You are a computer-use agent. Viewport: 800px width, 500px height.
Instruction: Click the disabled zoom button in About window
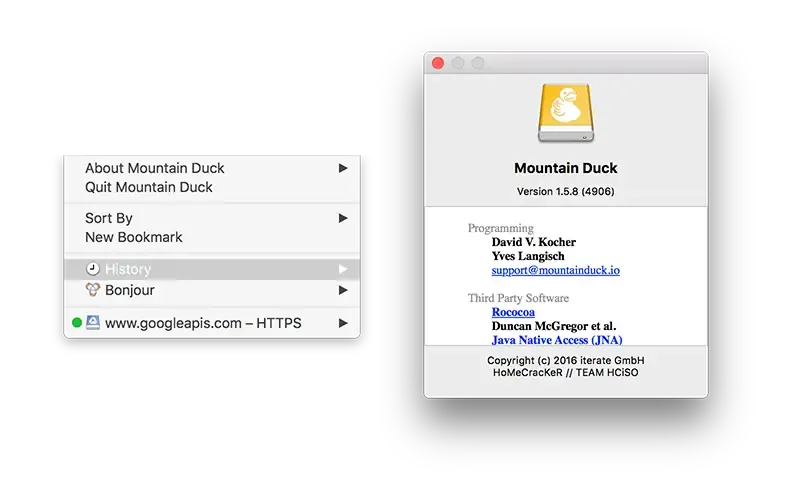click(478, 63)
